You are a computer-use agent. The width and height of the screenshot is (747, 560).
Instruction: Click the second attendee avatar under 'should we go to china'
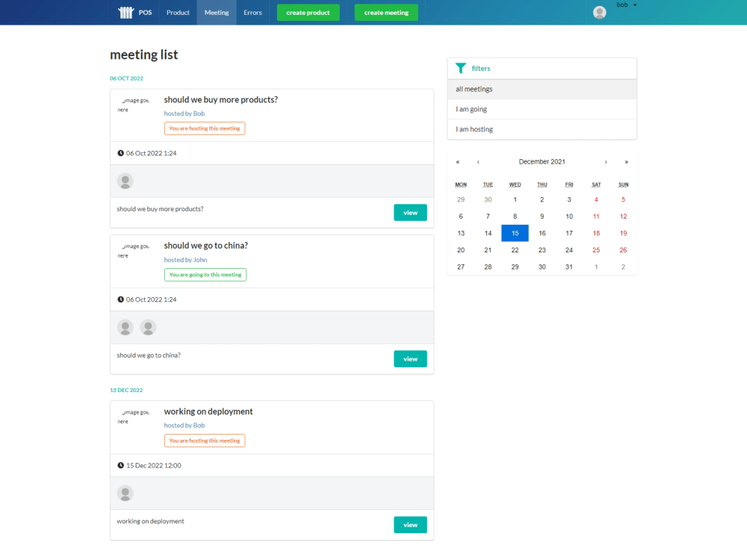click(147, 328)
